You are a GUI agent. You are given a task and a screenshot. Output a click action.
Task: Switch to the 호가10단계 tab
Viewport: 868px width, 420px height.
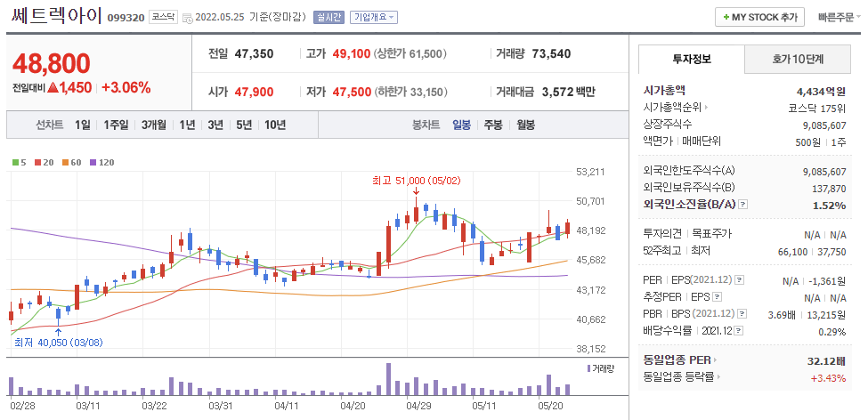point(798,59)
